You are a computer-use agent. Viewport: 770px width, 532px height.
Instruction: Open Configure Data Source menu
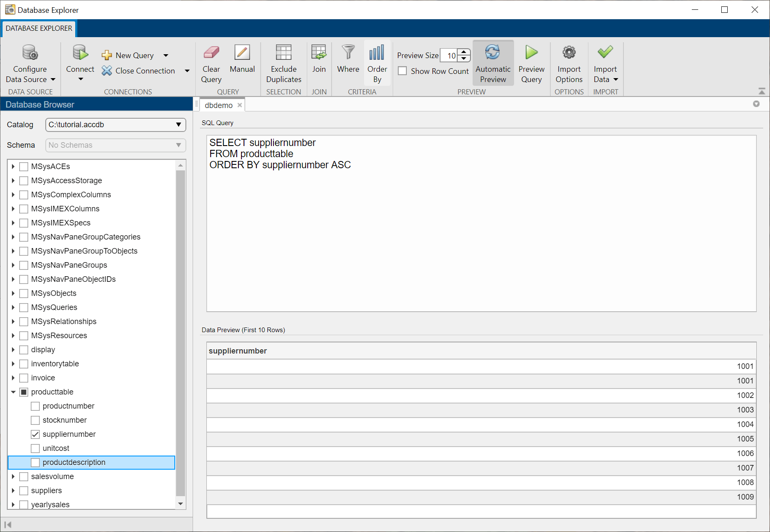pos(30,64)
